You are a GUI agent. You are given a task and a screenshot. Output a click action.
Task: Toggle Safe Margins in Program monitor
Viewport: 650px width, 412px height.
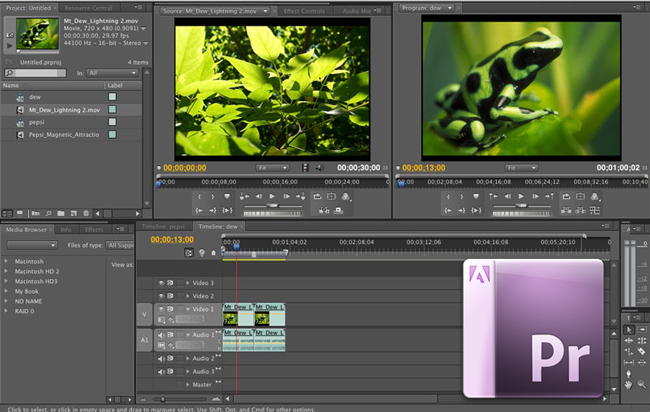(x=580, y=197)
